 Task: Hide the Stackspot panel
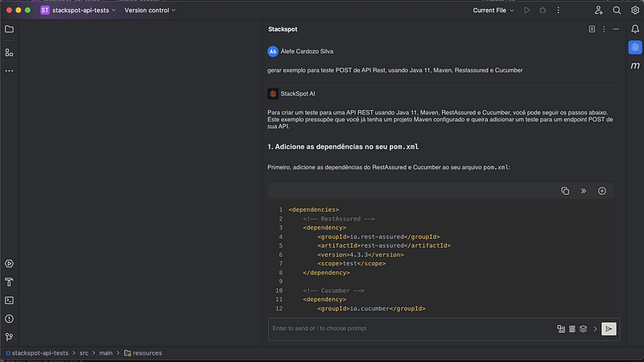tap(616, 29)
